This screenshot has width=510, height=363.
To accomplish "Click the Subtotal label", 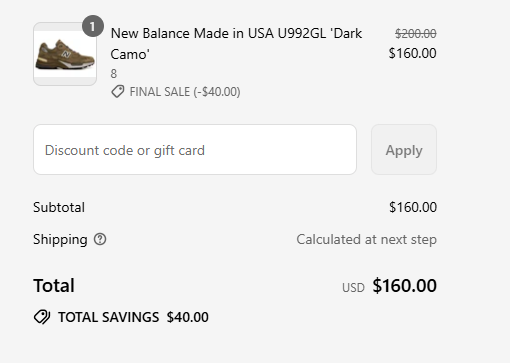I will [59, 207].
